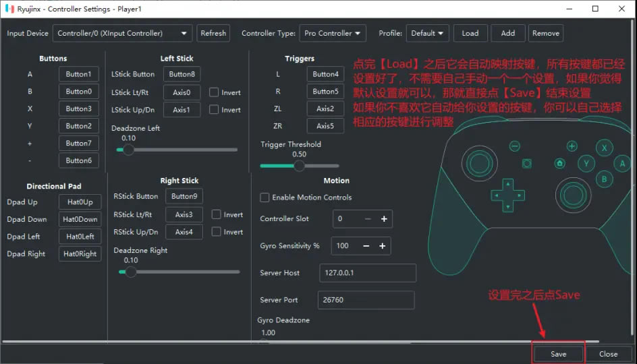
Task: Click the Load profile button
Action: click(x=470, y=33)
